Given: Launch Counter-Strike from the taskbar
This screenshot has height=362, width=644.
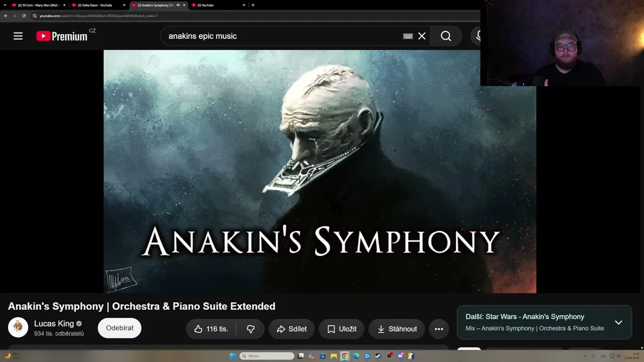Looking at the screenshot, I should pos(412,356).
